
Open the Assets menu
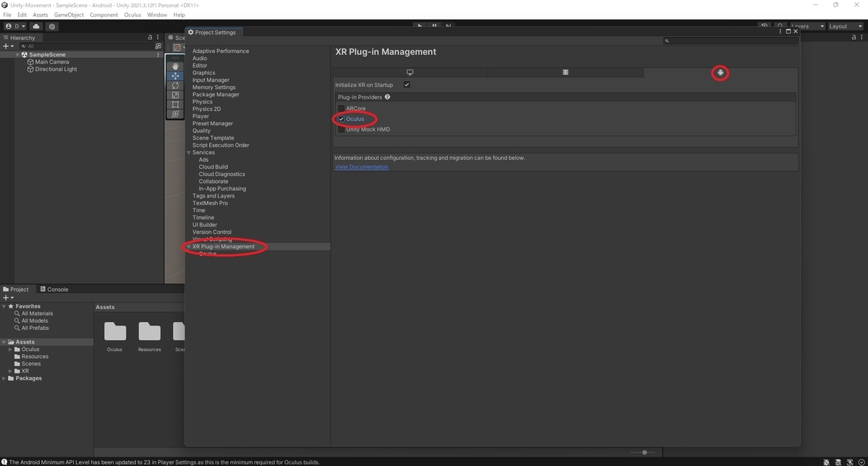41,14
